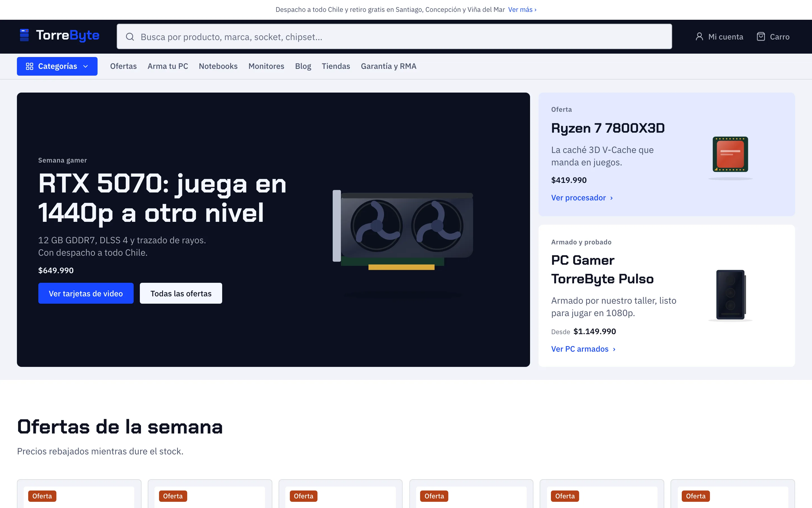Click Ver tarjetas de video button
Viewport: 812px width, 508px height.
(x=86, y=293)
